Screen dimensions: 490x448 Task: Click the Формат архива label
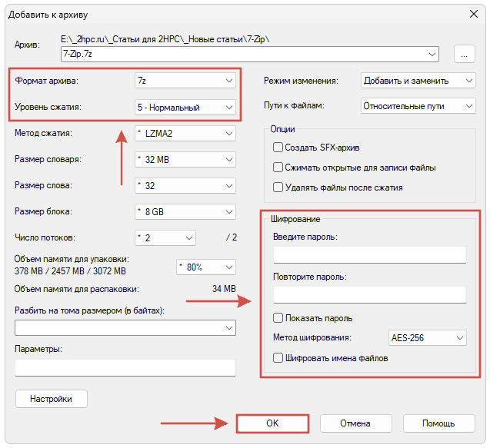point(47,81)
